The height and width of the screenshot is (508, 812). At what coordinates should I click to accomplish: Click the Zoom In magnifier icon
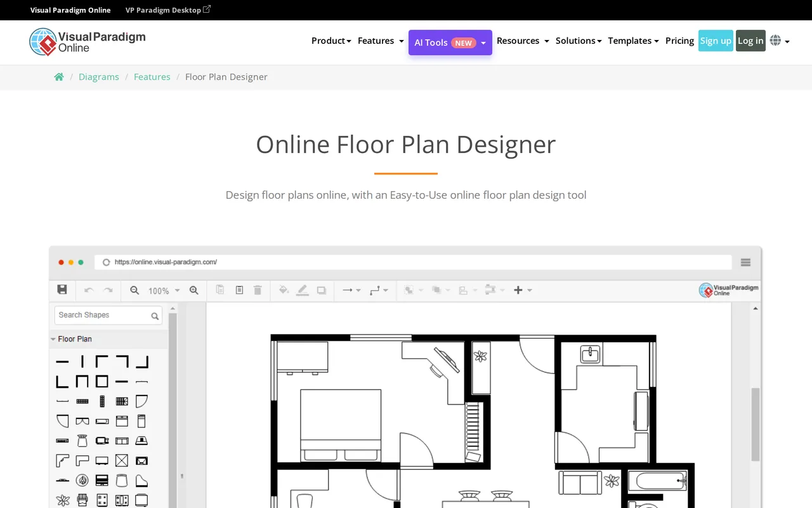pos(194,290)
